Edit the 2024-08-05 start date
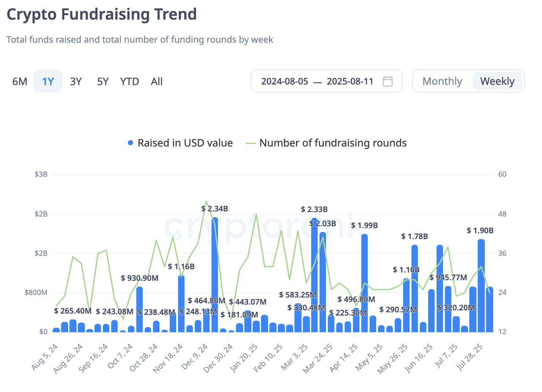This screenshot has height=392, width=542. click(x=284, y=81)
